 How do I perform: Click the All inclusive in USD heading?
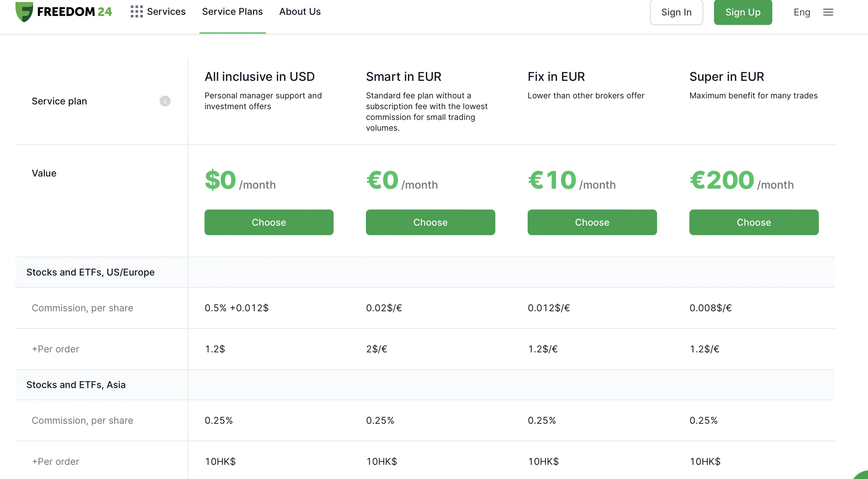[x=259, y=76]
